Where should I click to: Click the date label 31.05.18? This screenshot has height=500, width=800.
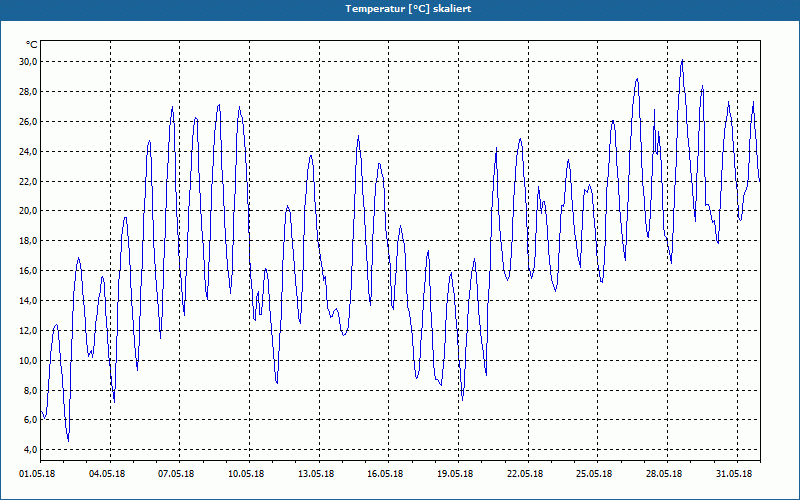(x=734, y=474)
